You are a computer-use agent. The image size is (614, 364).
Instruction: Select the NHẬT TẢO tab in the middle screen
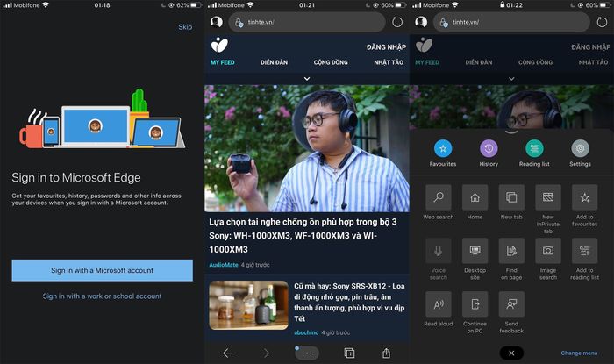[389, 62]
